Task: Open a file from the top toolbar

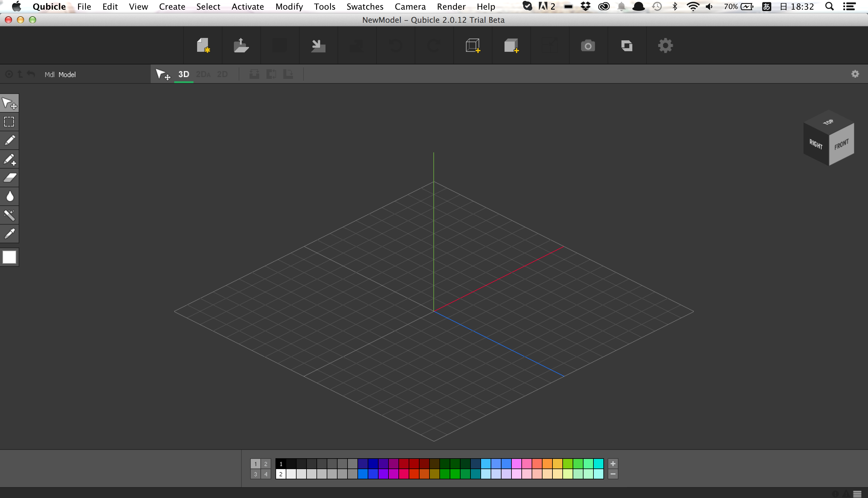Action: [241, 45]
